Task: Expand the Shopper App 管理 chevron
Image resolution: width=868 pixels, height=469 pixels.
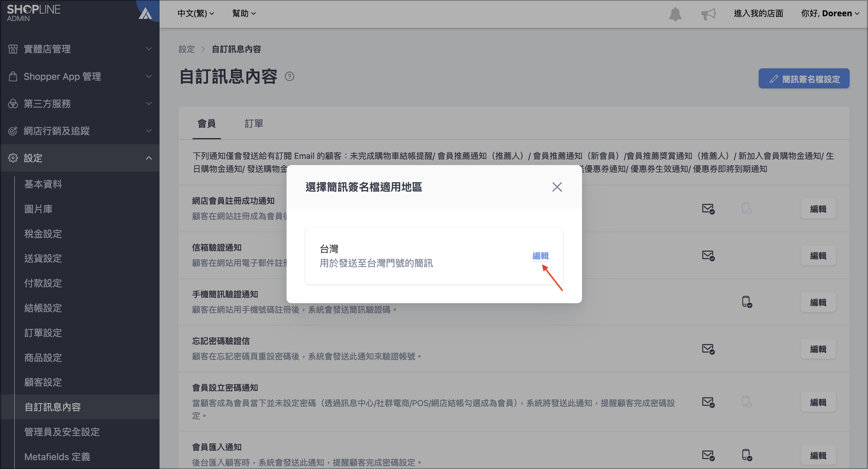Action: click(149, 76)
